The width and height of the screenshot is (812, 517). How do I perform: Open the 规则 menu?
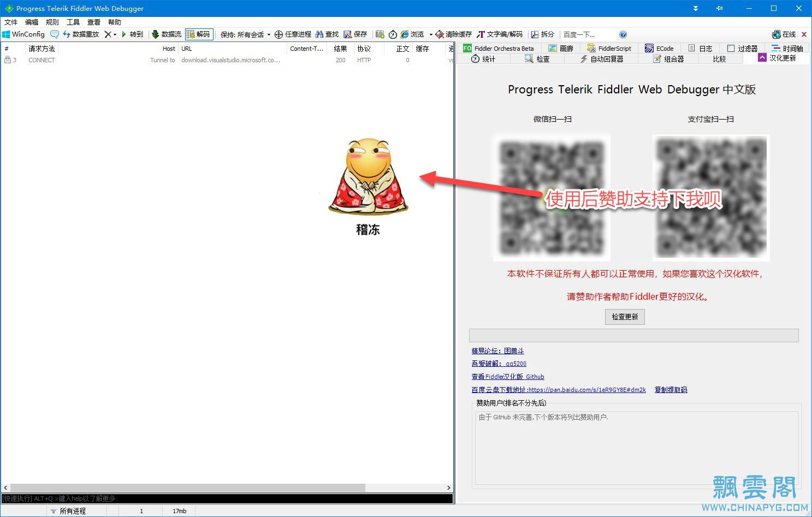(52, 22)
